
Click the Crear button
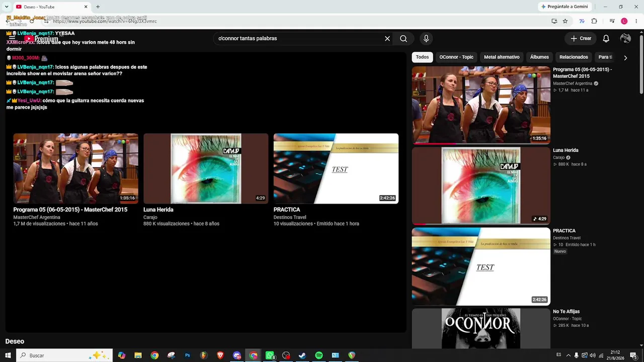(581, 39)
